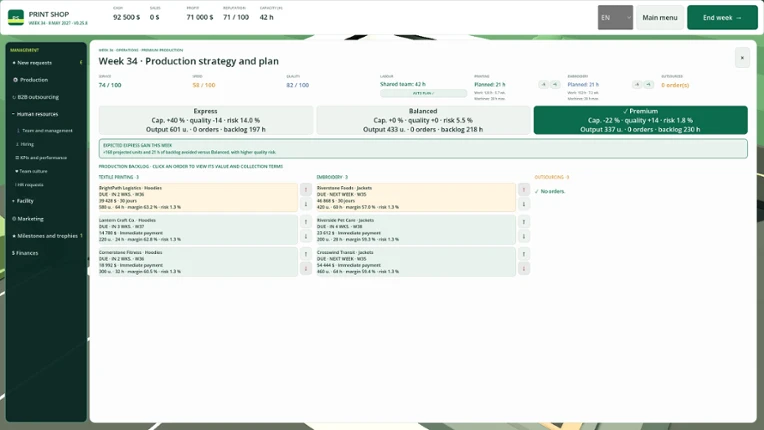Decrease Embroidery planned hours
This screenshot has height=430, width=764.
click(x=637, y=85)
